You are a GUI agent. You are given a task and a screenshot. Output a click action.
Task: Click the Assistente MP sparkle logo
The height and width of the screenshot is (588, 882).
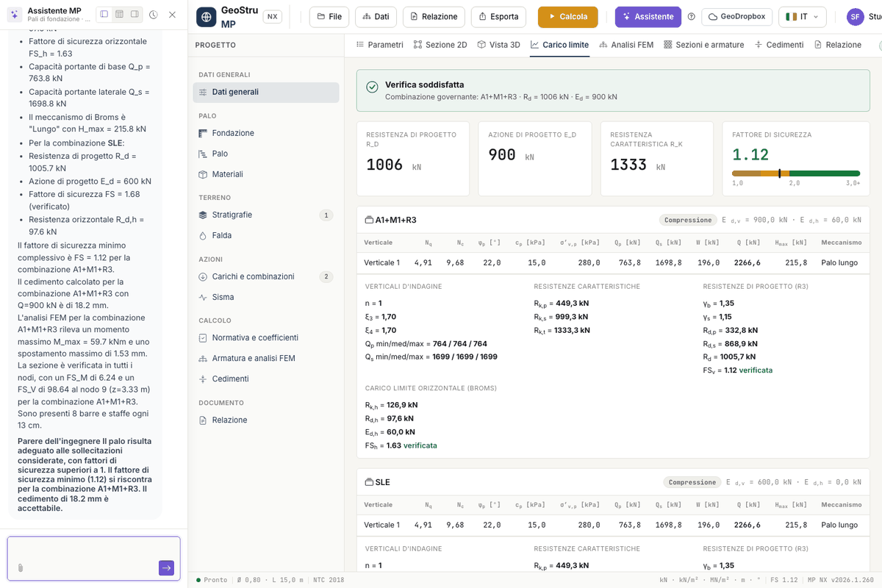[x=15, y=15]
